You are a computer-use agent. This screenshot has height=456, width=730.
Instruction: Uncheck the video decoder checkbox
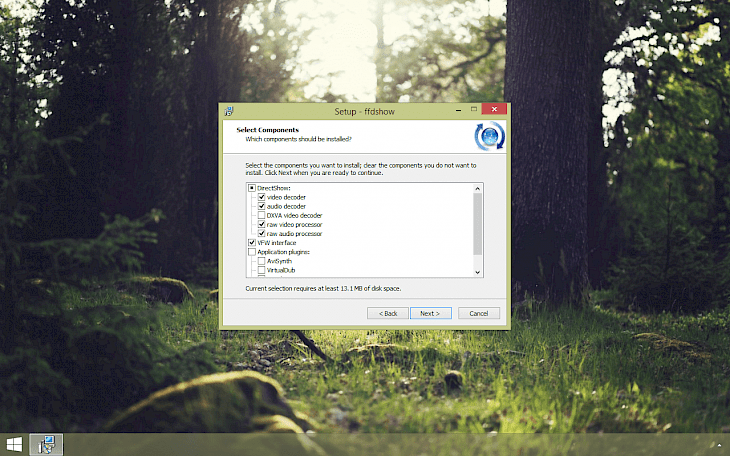coord(261,197)
